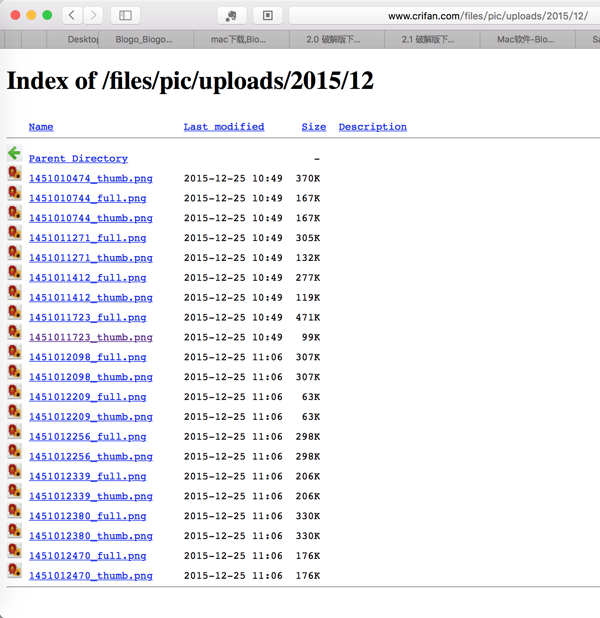Open 1451012470_thumb.png file link

point(91,576)
